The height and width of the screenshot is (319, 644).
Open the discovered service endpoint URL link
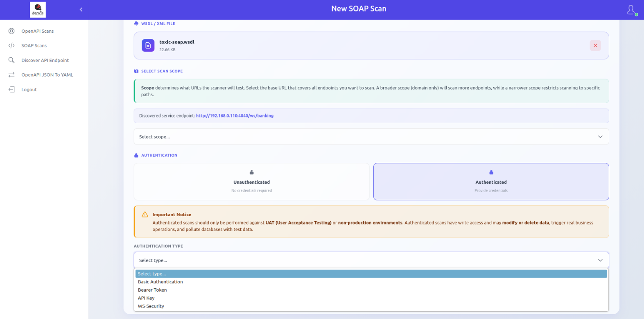(235, 116)
